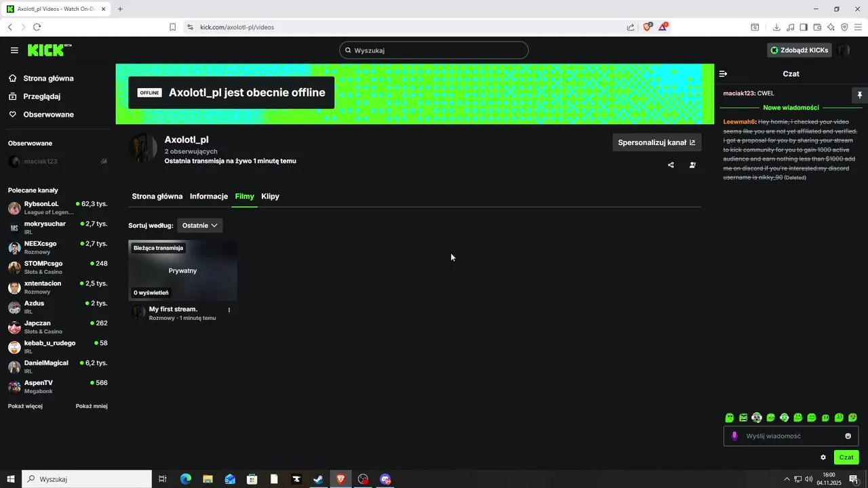Open Azdus recommended channel
The height and width of the screenshot is (488, 868).
tap(58, 307)
